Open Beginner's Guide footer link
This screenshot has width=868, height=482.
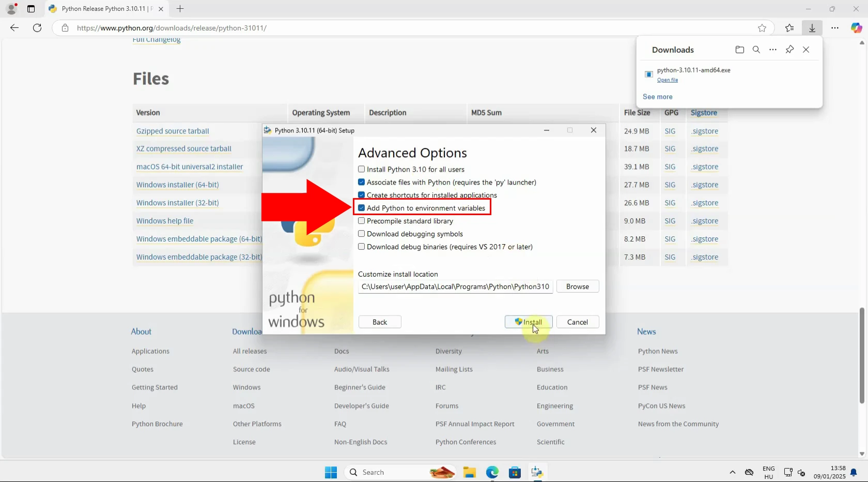point(360,387)
